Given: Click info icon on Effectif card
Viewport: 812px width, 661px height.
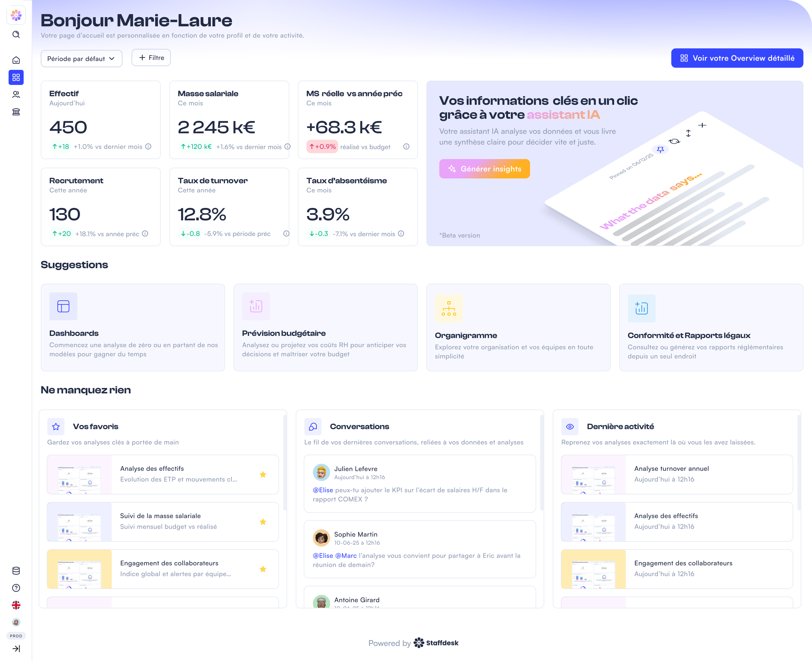Looking at the screenshot, I should pos(148,147).
